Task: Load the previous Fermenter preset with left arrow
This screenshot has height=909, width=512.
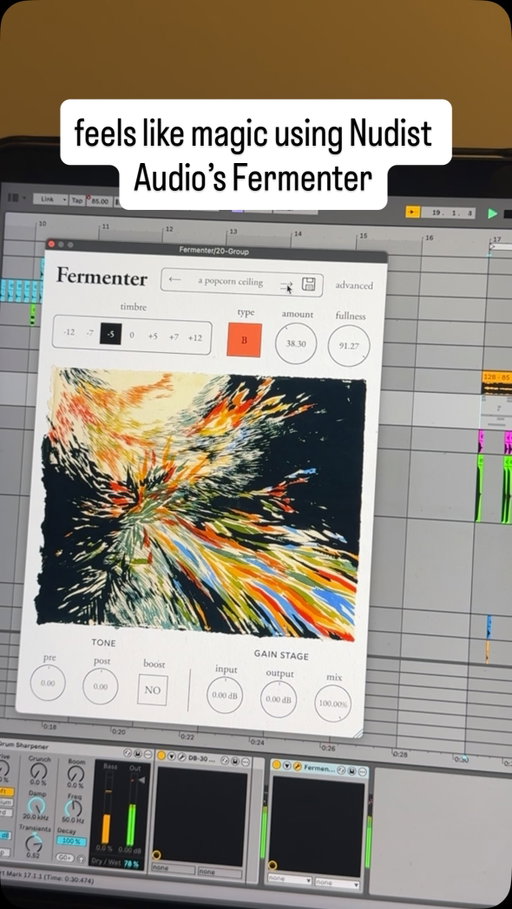Action: [175, 279]
